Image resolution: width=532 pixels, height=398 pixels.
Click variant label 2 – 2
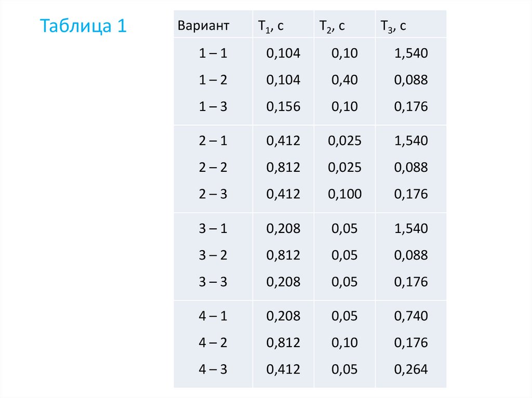213,168
